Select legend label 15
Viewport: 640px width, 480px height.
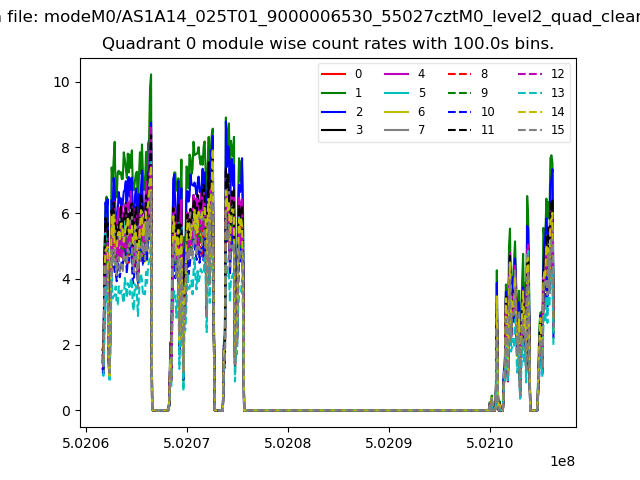click(558, 130)
